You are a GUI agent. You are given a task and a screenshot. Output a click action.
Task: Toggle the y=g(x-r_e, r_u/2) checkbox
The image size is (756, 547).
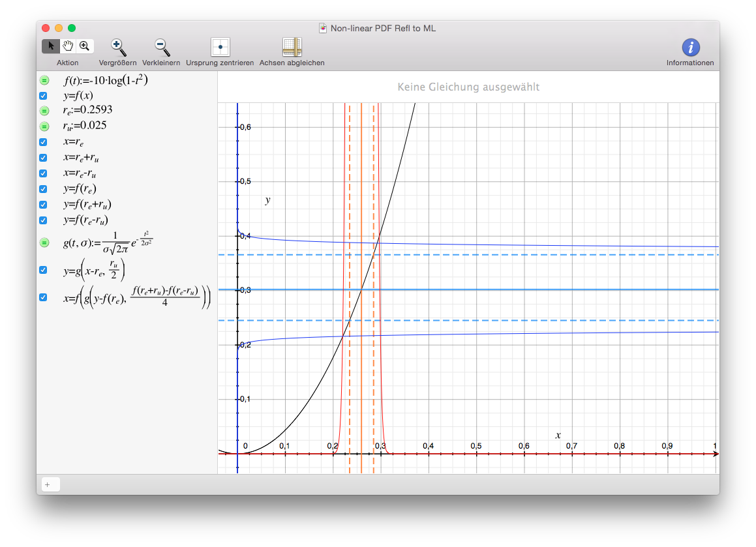point(44,270)
